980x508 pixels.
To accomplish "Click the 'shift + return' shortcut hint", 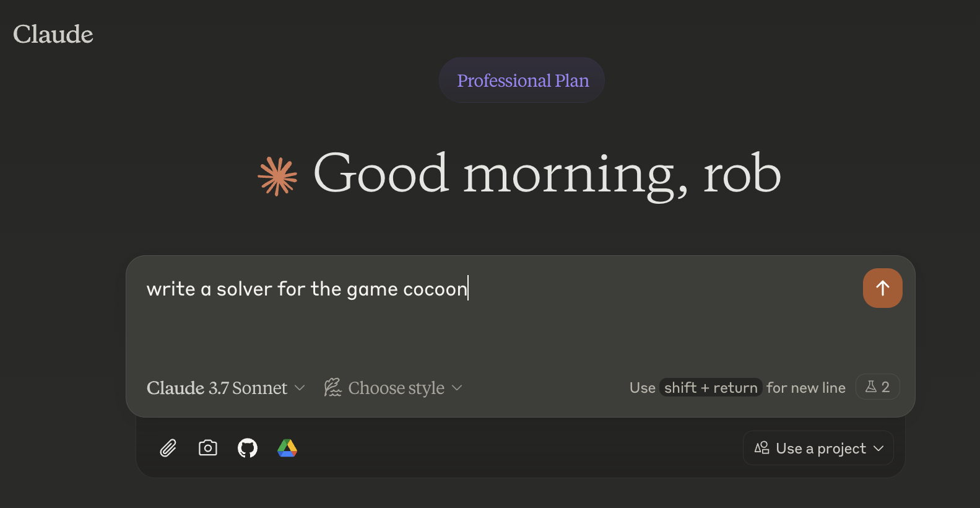I will [x=711, y=388].
